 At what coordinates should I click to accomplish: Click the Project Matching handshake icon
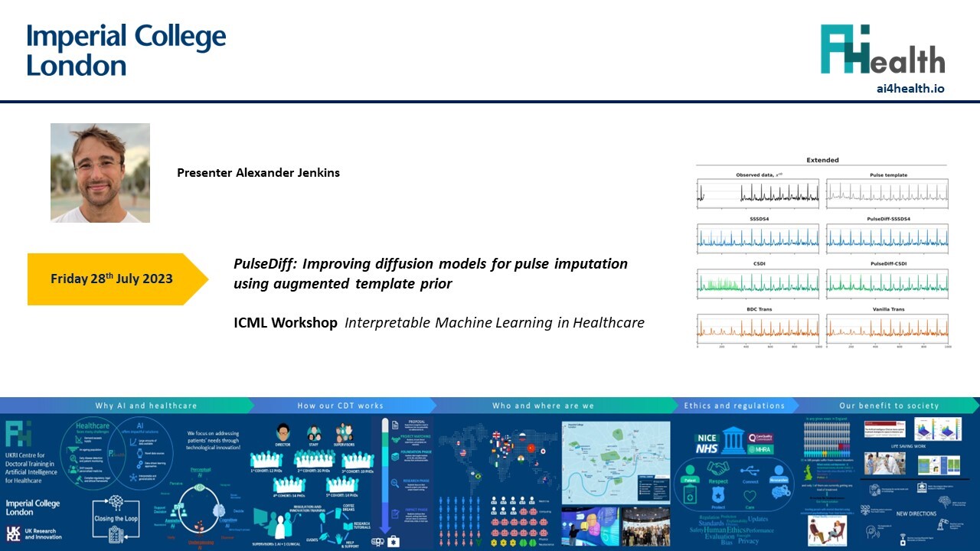[395, 439]
